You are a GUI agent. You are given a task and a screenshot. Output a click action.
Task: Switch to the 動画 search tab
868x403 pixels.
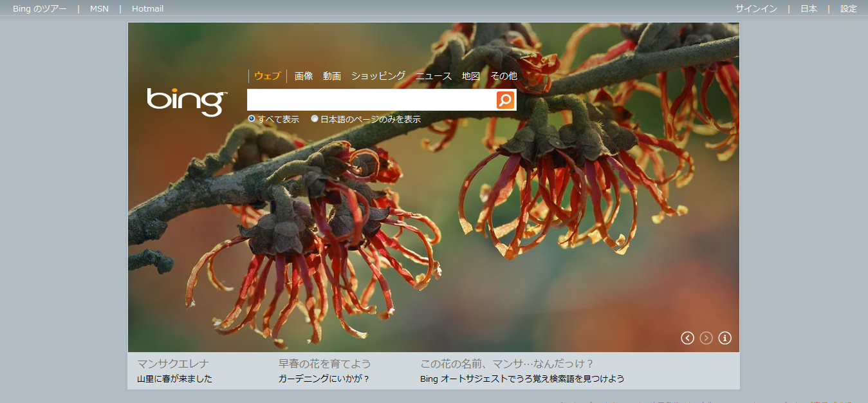pyautogui.click(x=332, y=76)
